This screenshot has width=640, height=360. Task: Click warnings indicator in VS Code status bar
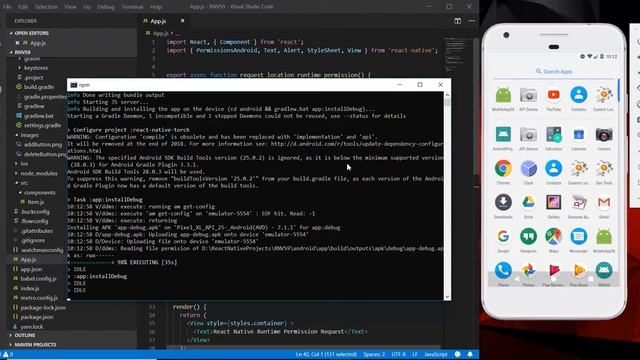click(x=8, y=354)
